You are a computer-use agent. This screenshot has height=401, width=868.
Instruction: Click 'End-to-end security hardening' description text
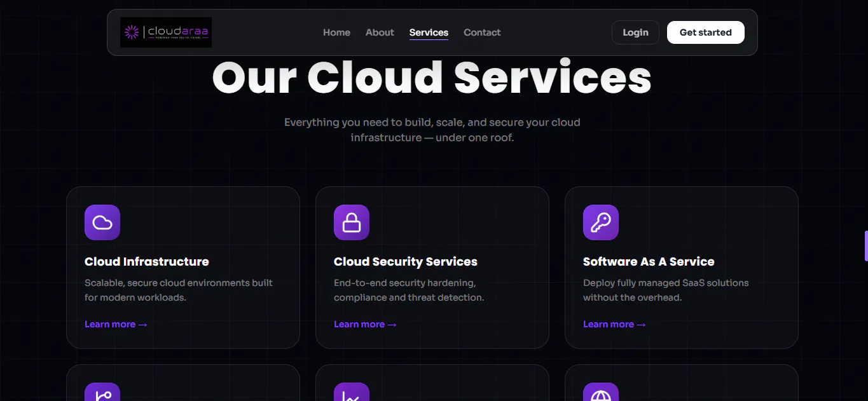409,290
